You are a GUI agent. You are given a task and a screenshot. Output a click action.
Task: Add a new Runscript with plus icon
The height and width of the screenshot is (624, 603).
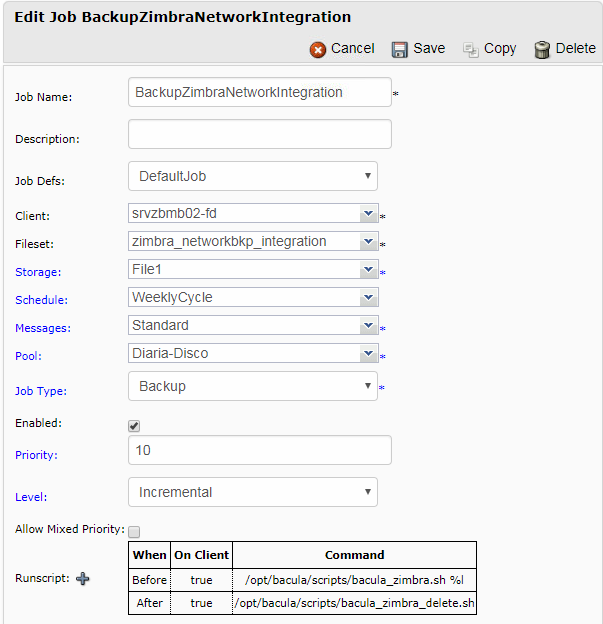[x=83, y=578]
